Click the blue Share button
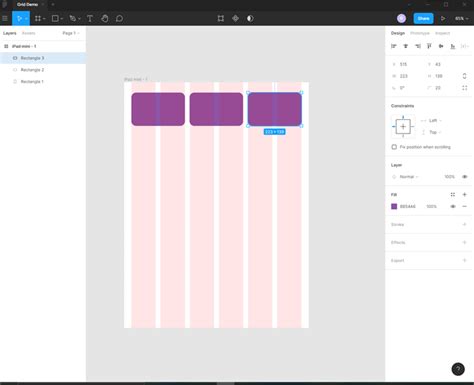The image size is (474, 385). tap(423, 18)
